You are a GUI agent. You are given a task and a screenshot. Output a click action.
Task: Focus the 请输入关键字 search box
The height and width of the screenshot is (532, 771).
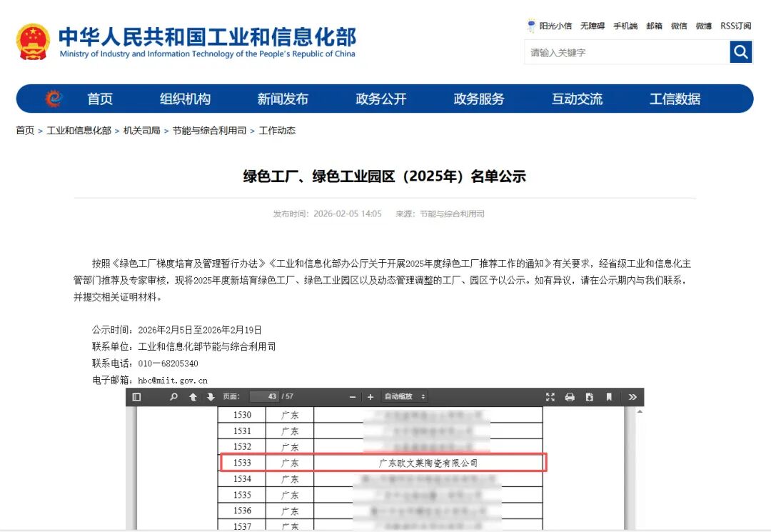point(627,52)
